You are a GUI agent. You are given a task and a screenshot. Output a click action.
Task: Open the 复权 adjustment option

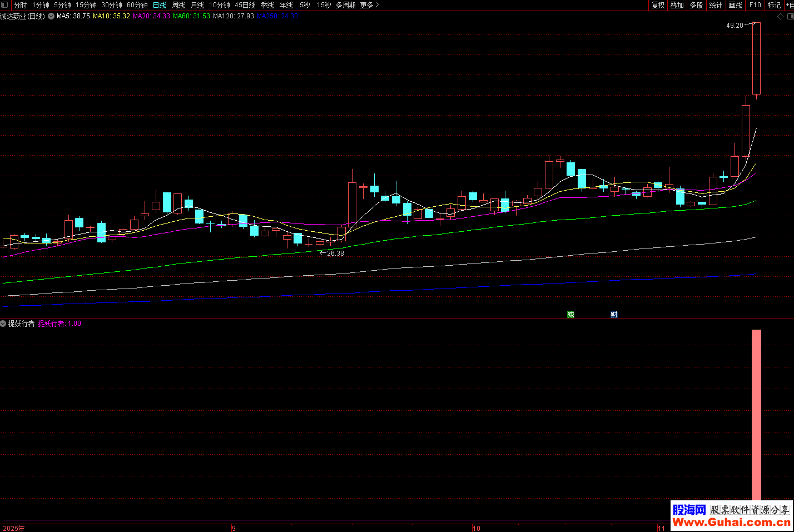pyautogui.click(x=658, y=5)
